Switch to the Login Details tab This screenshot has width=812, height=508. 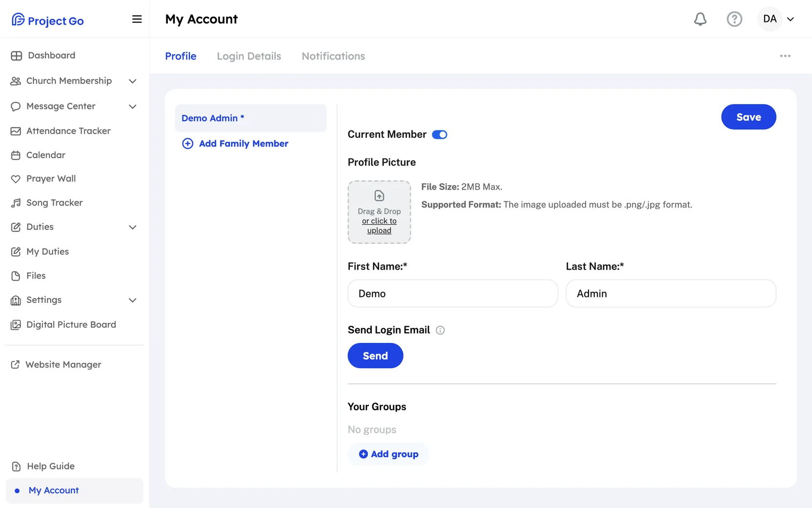(x=249, y=56)
